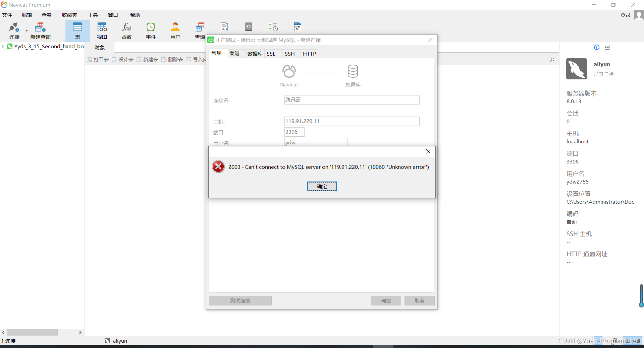Screen dimensions: 644x348
Task: Click the DDL icon in the right panel
Action: pyautogui.click(x=607, y=47)
